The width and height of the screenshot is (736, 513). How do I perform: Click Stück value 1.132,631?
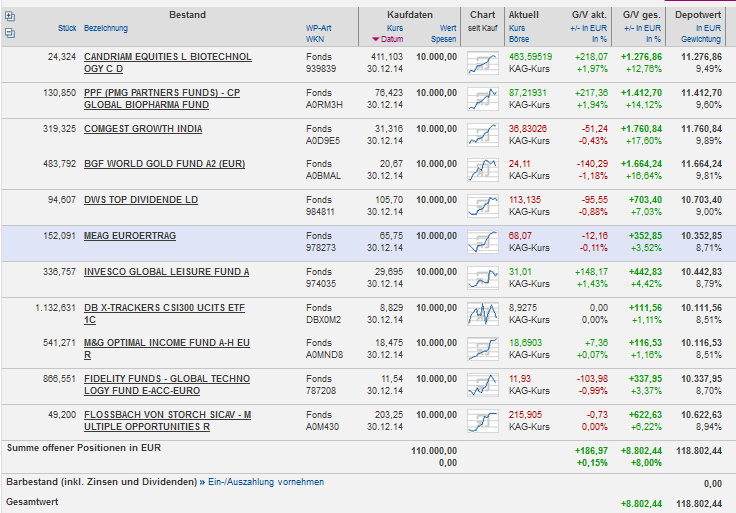(55, 308)
